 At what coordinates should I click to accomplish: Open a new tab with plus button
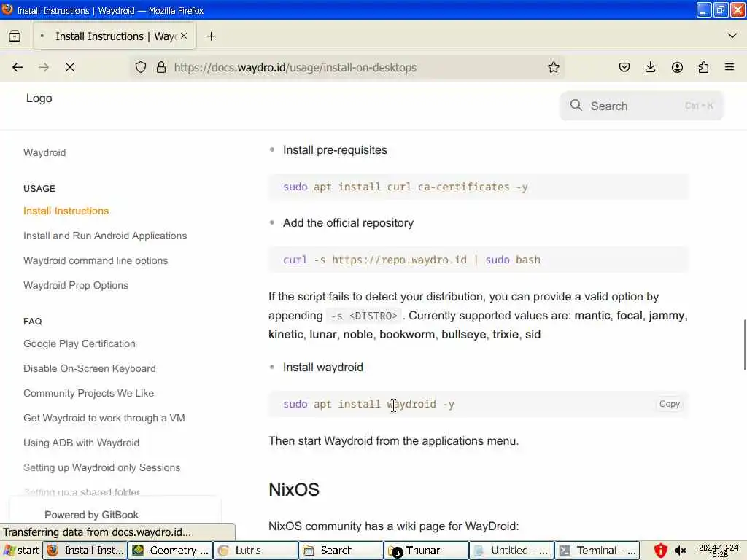pos(211,36)
